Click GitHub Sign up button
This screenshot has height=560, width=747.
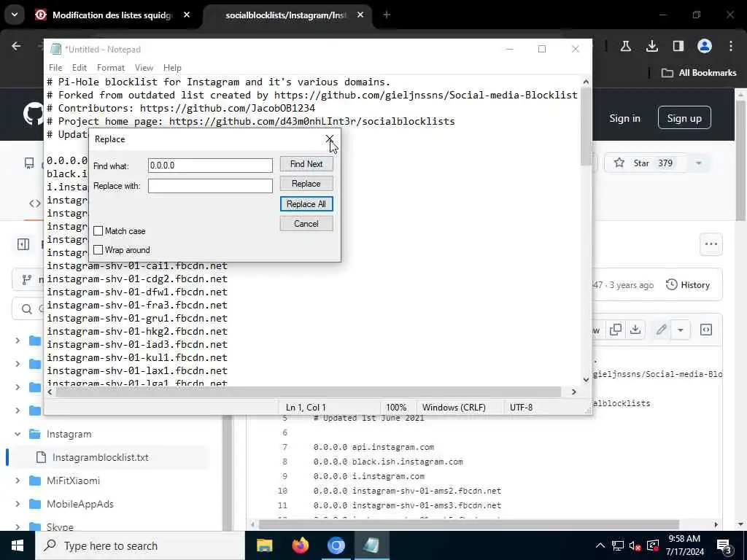684,118
